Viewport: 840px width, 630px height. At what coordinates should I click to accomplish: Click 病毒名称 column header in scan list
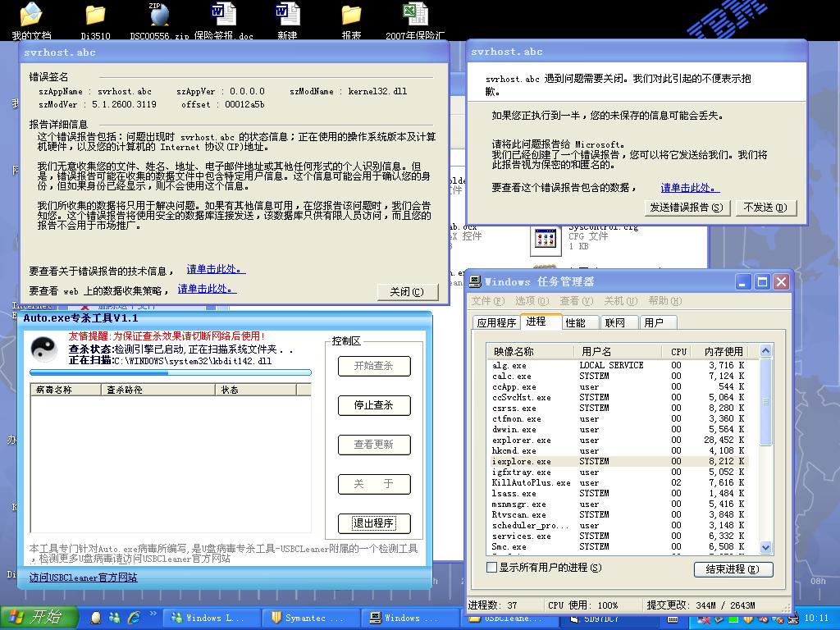[x=66, y=390]
